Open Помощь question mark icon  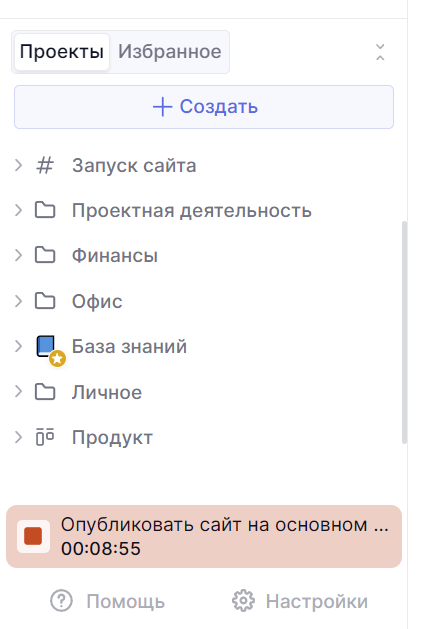pos(61,601)
